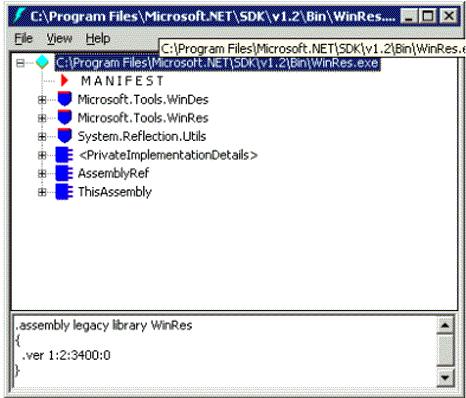Click the red arrow MANIFEST icon
This screenshot has height=398, width=466.
click(65, 80)
